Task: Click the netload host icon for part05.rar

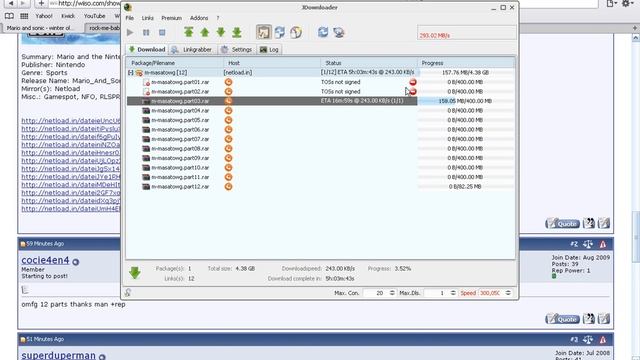Action: pyautogui.click(x=229, y=120)
